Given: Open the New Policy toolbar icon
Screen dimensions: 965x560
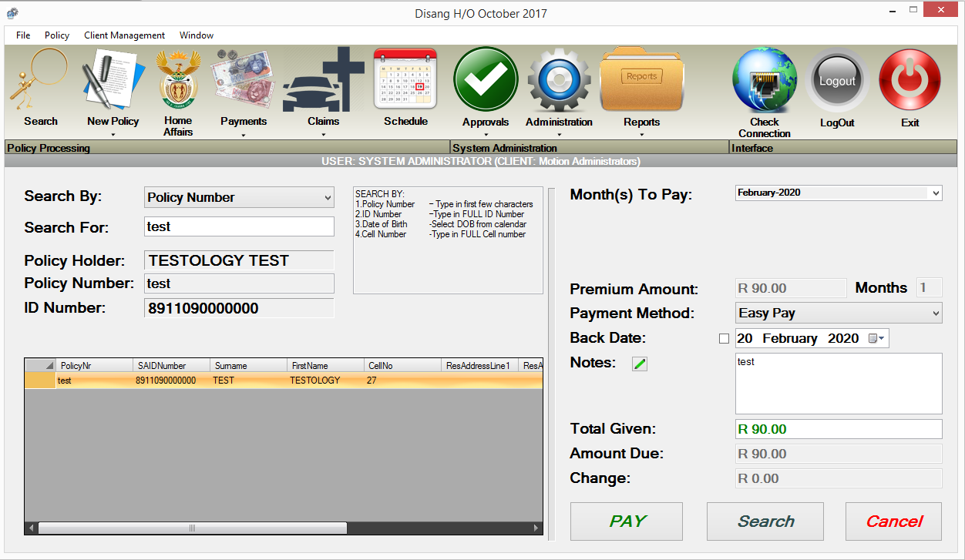Looking at the screenshot, I should click(113, 81).
